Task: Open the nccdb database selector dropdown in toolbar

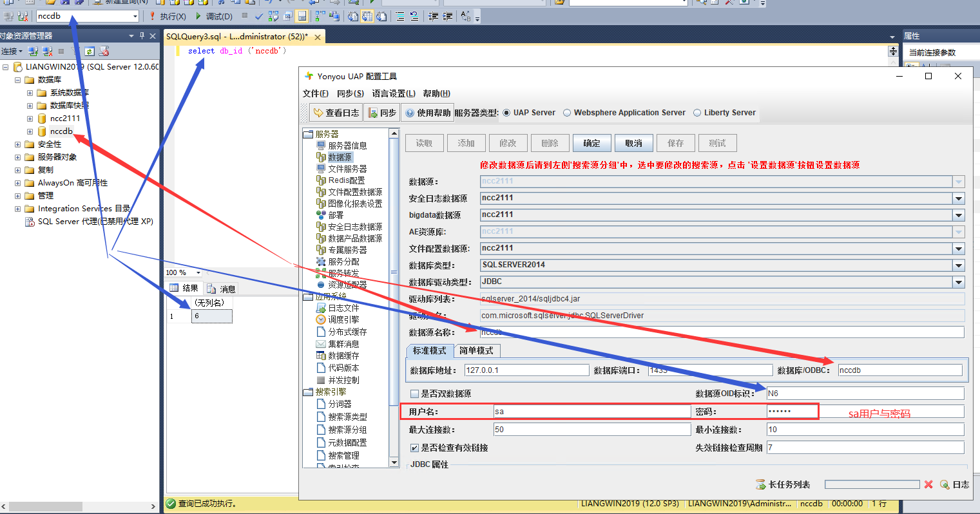Action: pos(135,16)
